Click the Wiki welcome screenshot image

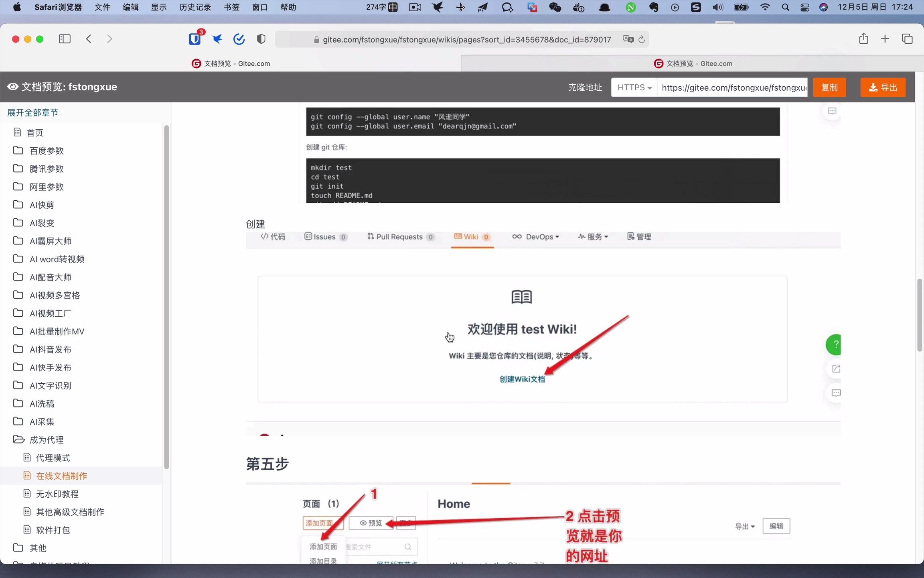coord(543,334)
